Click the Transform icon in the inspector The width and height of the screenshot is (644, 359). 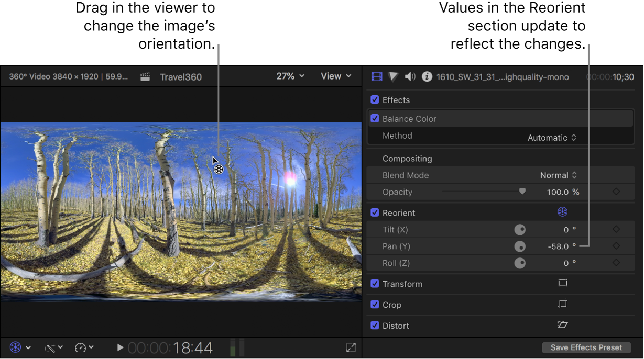tap(562, 283)
